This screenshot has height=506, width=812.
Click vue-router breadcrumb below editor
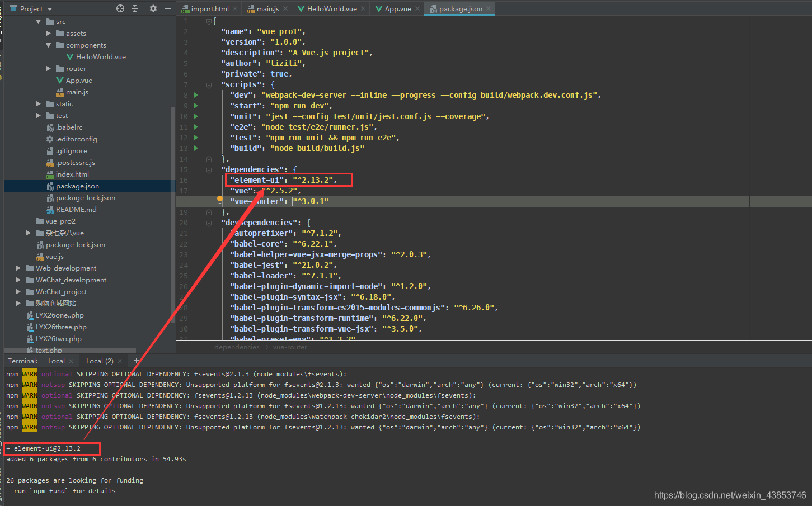290,347
